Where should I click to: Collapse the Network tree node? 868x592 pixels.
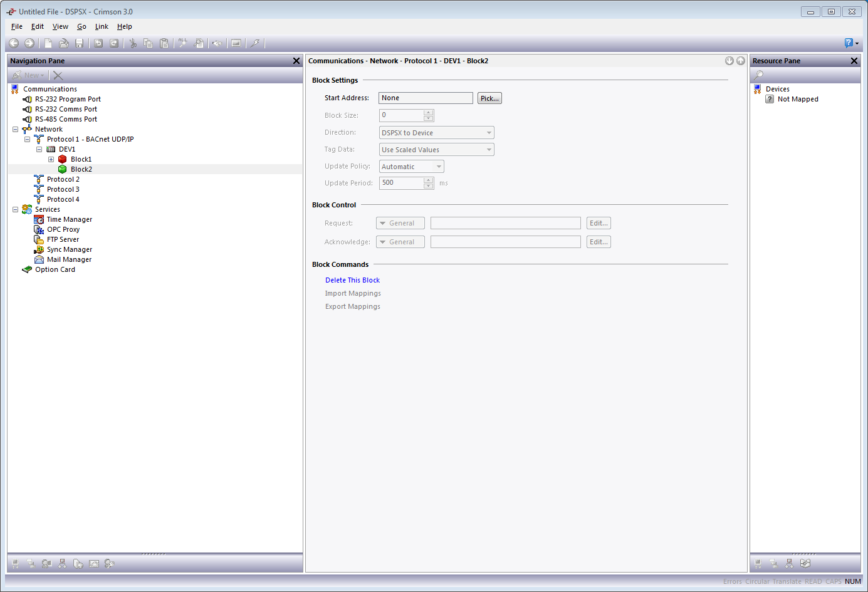tap(16, 129)
